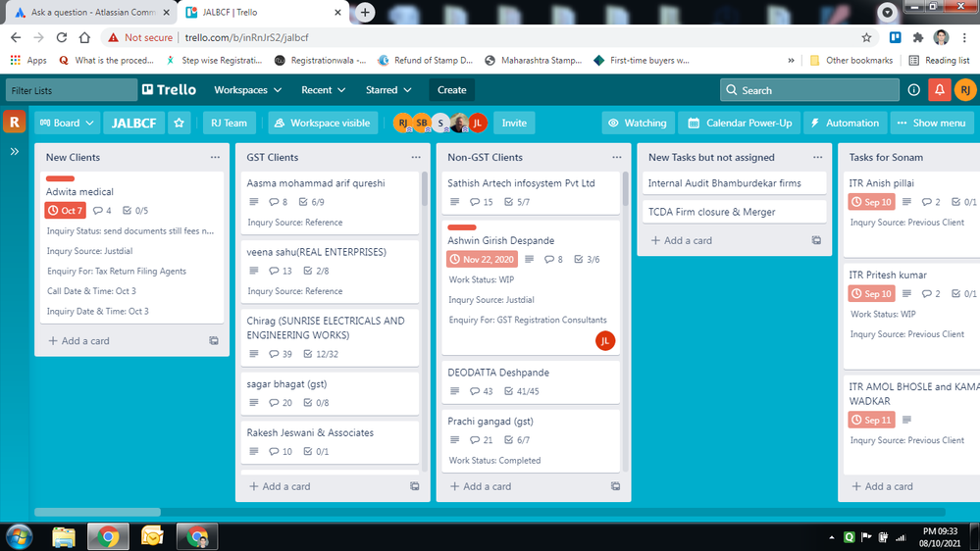Bookmark page with the star icon
Viewport: 980px width, 551px height.
[866, 37]
